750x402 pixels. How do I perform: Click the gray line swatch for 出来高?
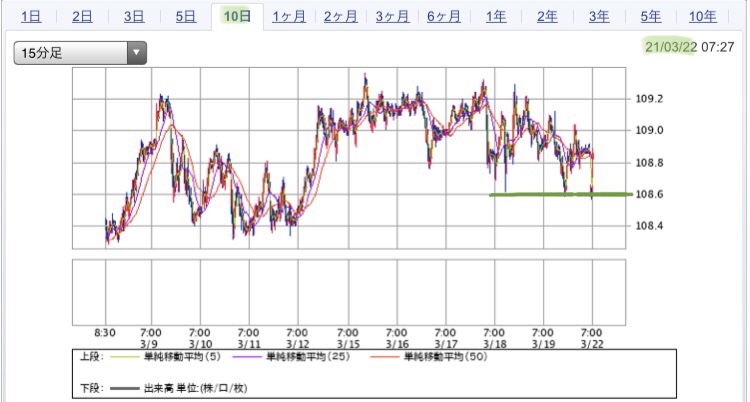pos(124,389)
